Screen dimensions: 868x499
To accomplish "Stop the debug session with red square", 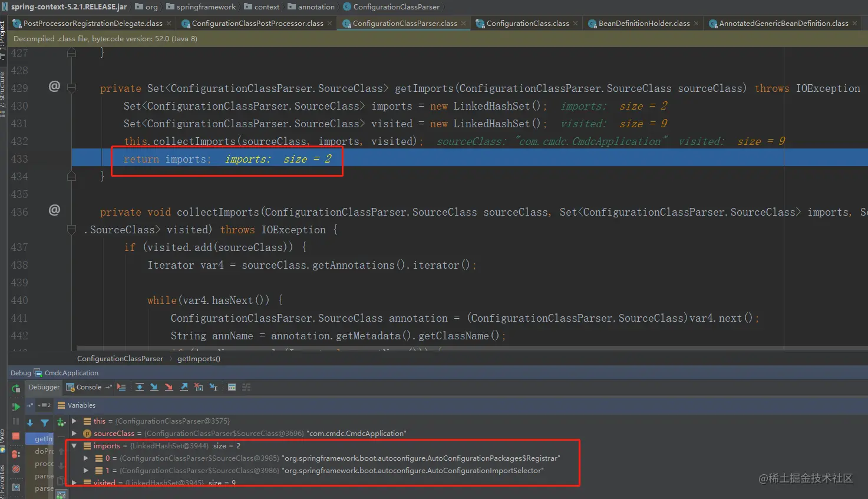I will click(16, 437).
